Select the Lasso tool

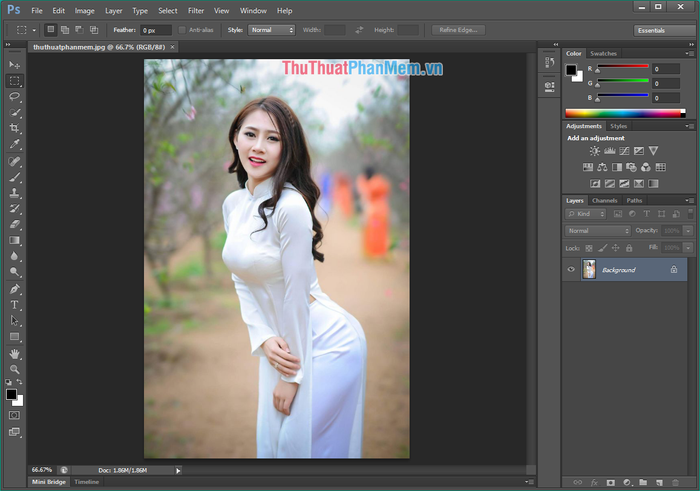tap(14, 96)
